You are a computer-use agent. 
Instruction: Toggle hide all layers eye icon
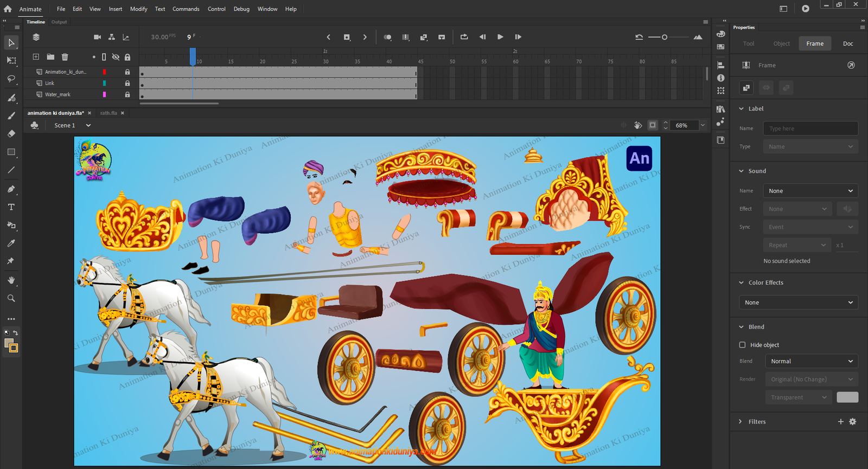point(116,57)
